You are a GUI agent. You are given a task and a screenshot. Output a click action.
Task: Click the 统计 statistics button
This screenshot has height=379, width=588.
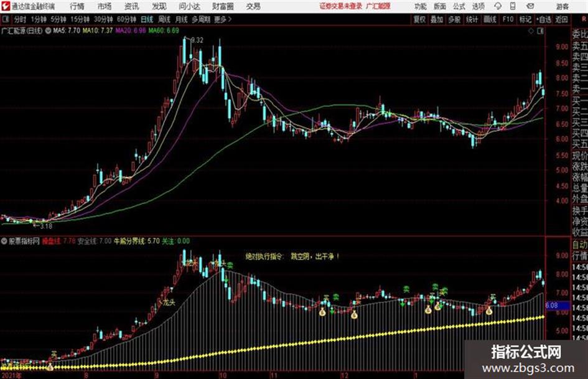pyautogui.click(x=472, y=19)
